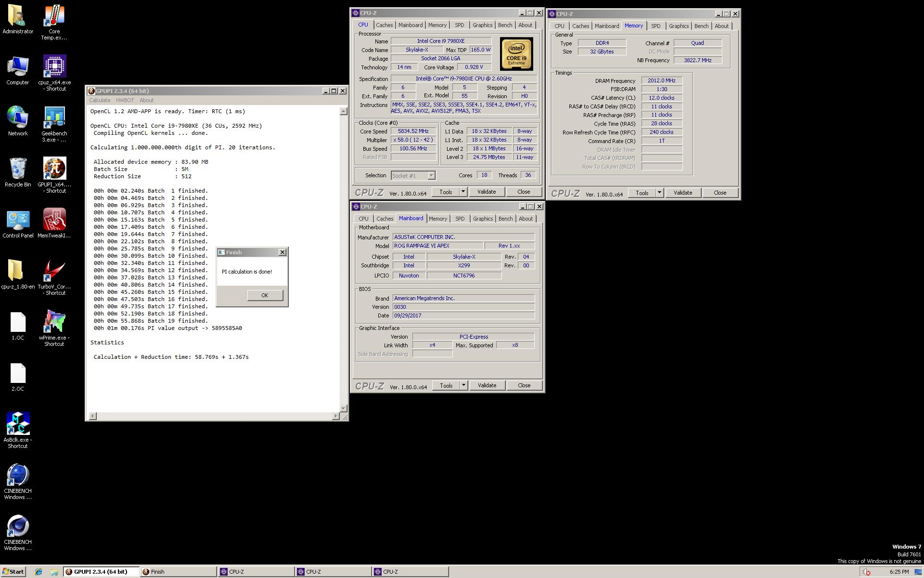Click GPUPI horizontal scrollbar left arrow
Viewport: 924px width, 578px height.
pos(93,416)
